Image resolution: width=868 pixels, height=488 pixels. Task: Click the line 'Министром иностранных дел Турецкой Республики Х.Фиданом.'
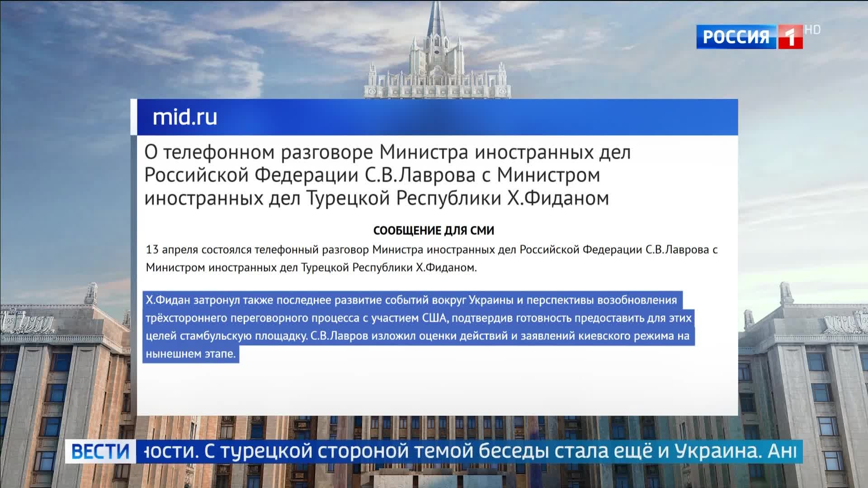click(x=311, y=268)
